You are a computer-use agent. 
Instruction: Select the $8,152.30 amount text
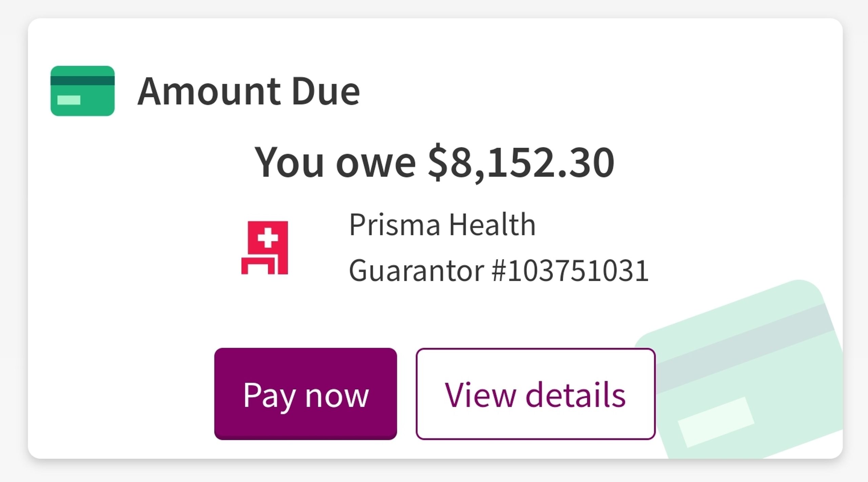click(521, 162)
